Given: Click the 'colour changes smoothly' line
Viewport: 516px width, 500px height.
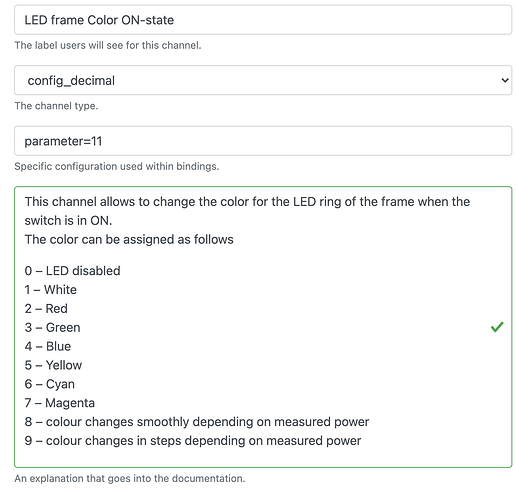Looking at the screenshot, I should 197,422.
